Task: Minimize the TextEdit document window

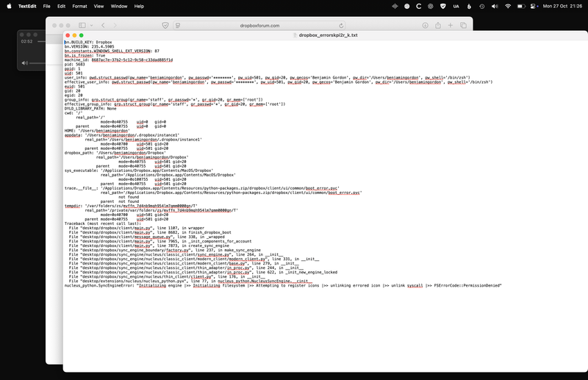Action: 75,35
